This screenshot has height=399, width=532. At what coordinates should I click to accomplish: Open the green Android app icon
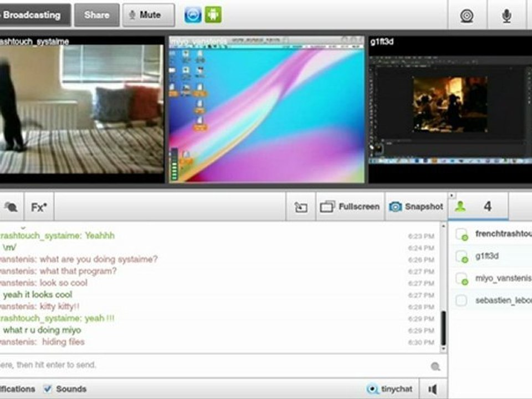pos(213,15)
